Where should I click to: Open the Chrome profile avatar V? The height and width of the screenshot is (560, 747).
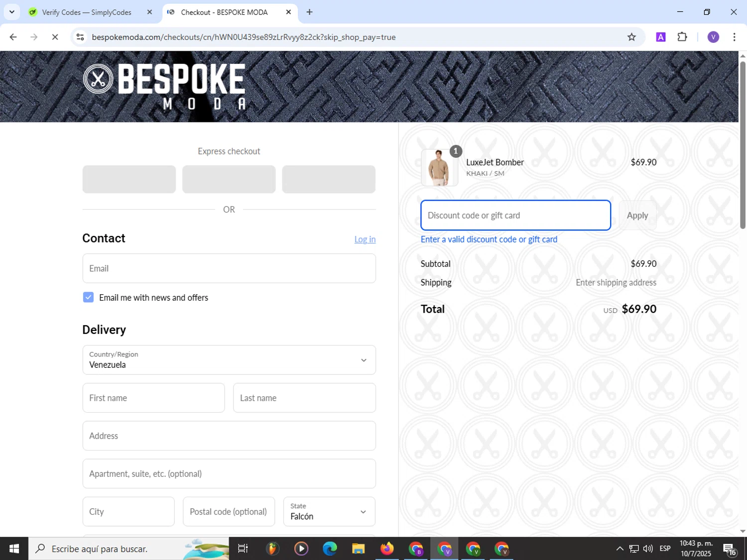(713, 37)
